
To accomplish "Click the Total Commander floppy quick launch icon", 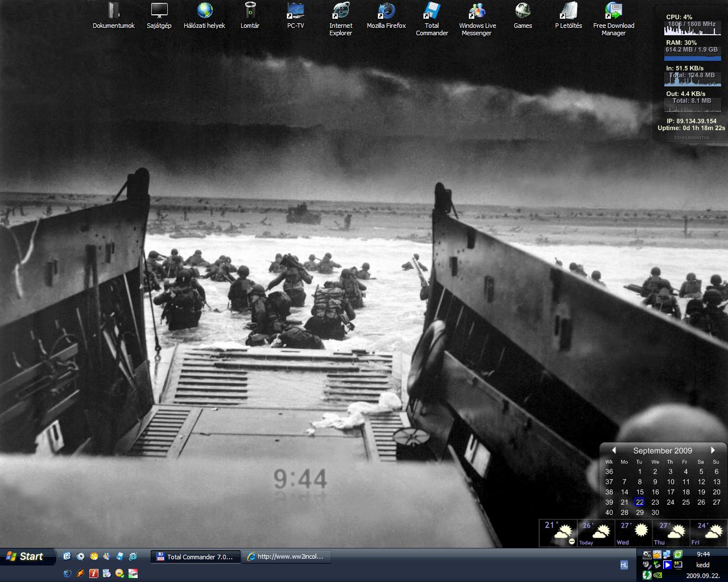I will tap(119, 556).
